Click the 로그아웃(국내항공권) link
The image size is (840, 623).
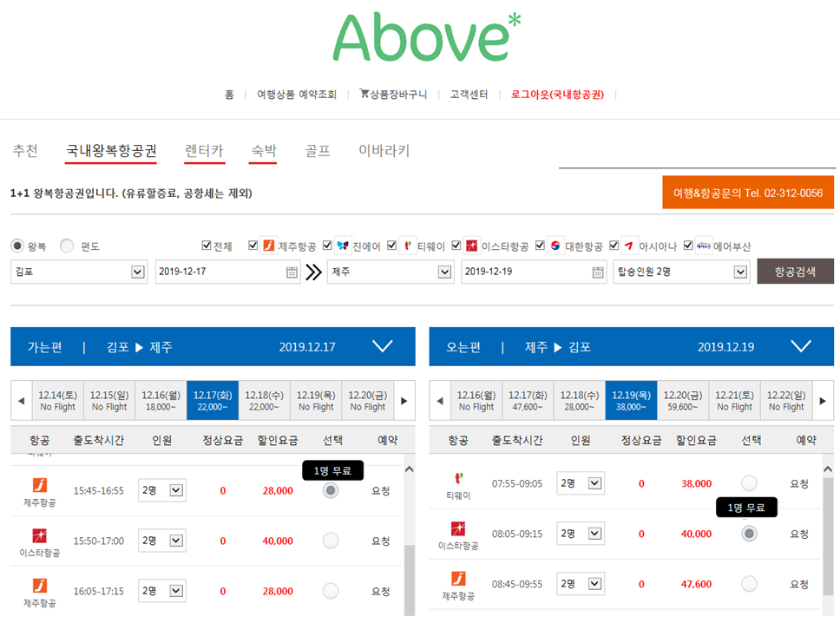tap(557, 95)
